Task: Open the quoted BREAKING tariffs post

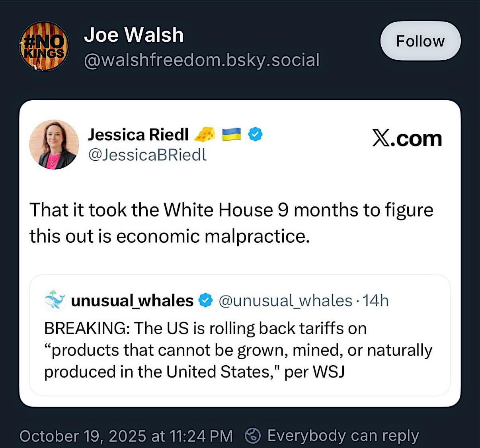Action: [x=238, y=350]
